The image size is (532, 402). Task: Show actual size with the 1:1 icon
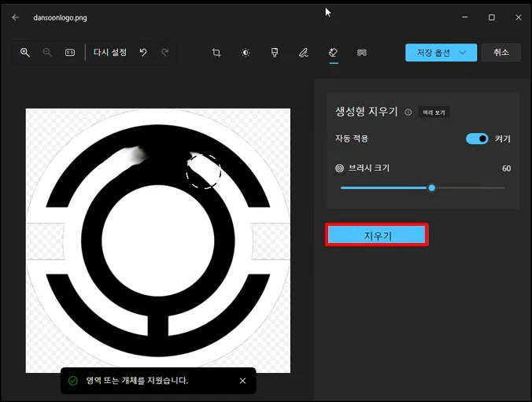pos(70,52)
